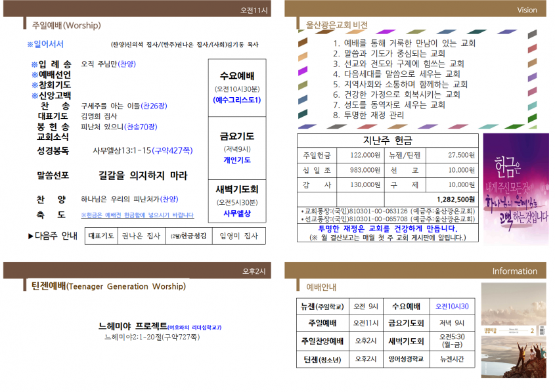Select vision item 투명한 재정 관리
555x392 pixels.
click(x=374, y=115)
